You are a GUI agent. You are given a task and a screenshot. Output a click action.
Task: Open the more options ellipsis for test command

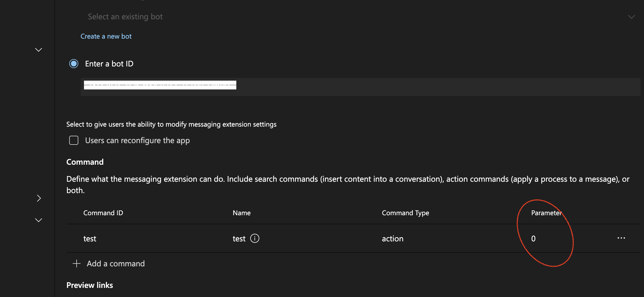point(621,238)
